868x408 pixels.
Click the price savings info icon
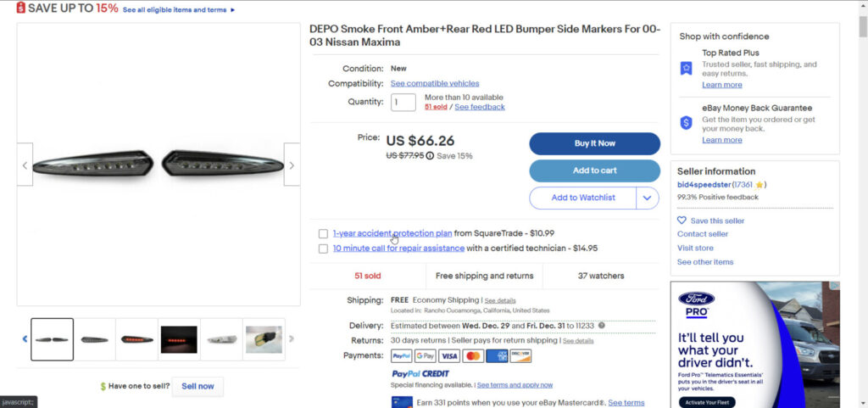pyautogui.click(x=430, y=156)
